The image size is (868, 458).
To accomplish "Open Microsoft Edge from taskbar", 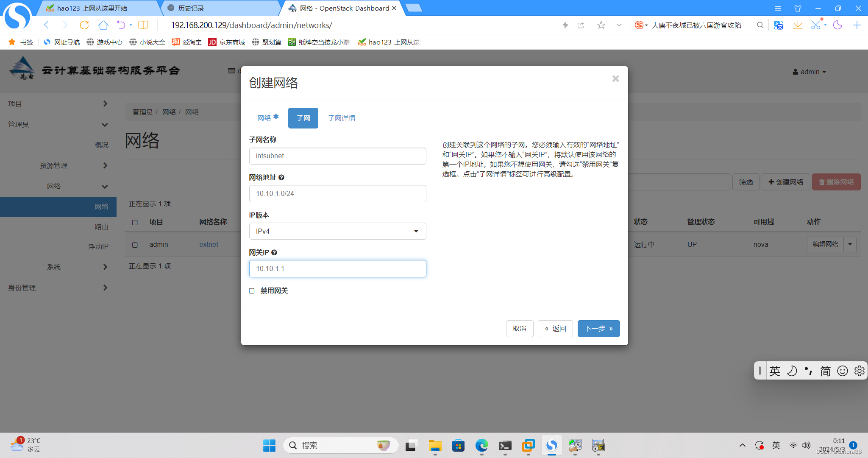I will click(481, 445).
